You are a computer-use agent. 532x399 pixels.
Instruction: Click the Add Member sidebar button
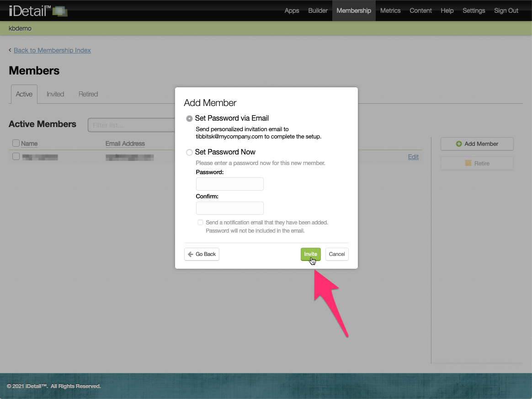477,144
